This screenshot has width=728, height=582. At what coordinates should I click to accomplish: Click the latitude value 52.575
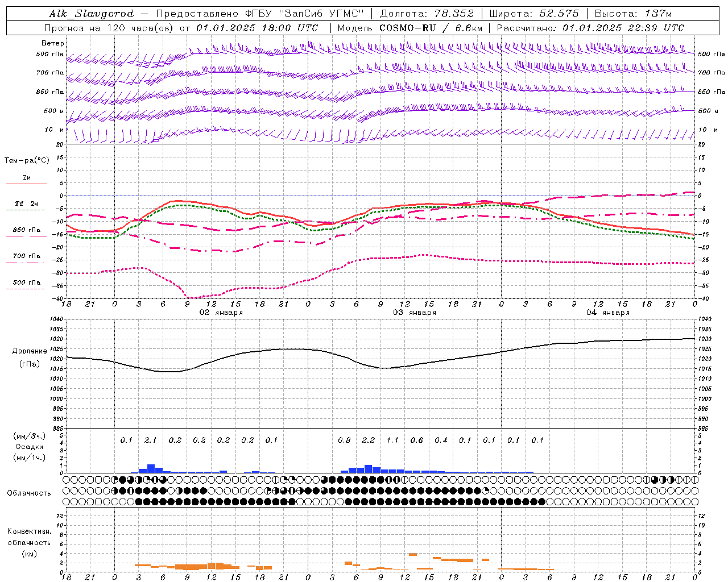point(559,14)
